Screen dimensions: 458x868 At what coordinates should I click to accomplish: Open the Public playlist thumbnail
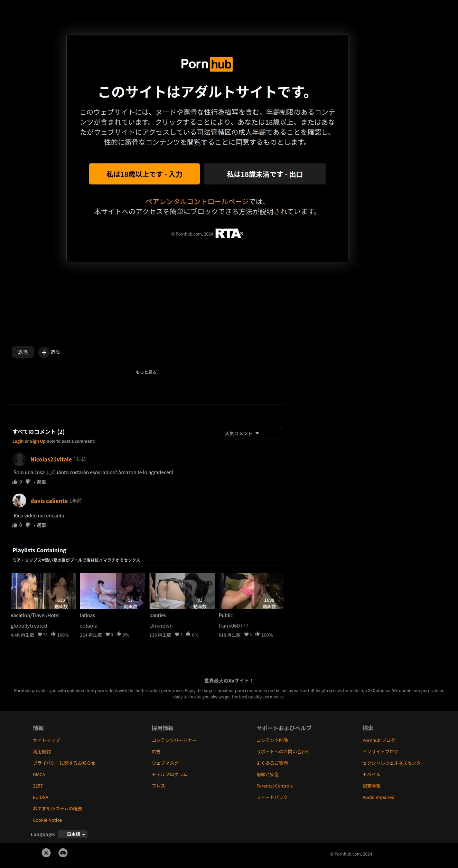[x=251, y=591]
